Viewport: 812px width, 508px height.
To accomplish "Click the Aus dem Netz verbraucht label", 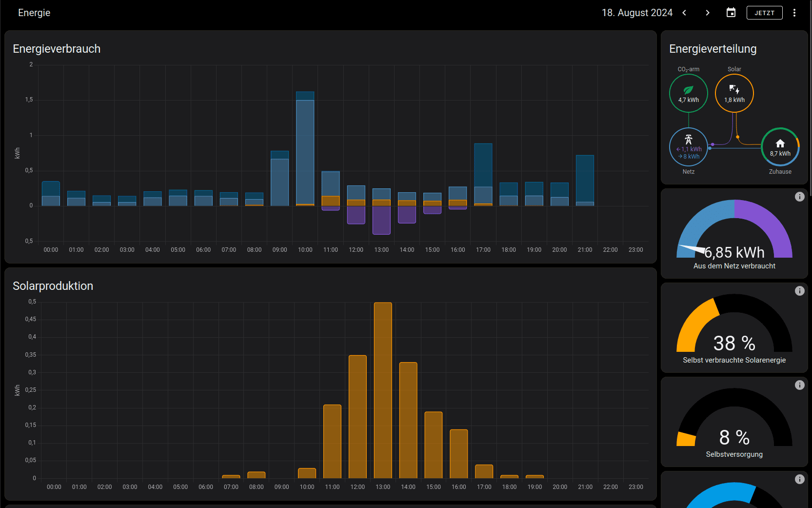I will [x=734, y=266].
